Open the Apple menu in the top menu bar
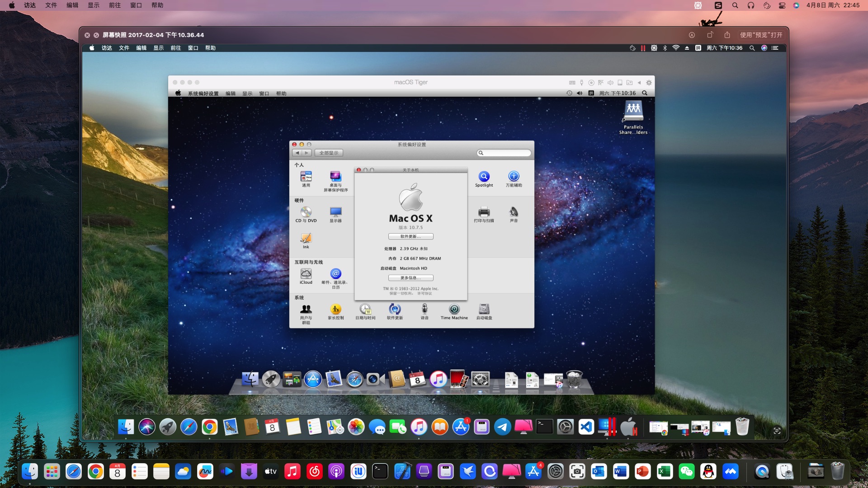 click(12, 5)
